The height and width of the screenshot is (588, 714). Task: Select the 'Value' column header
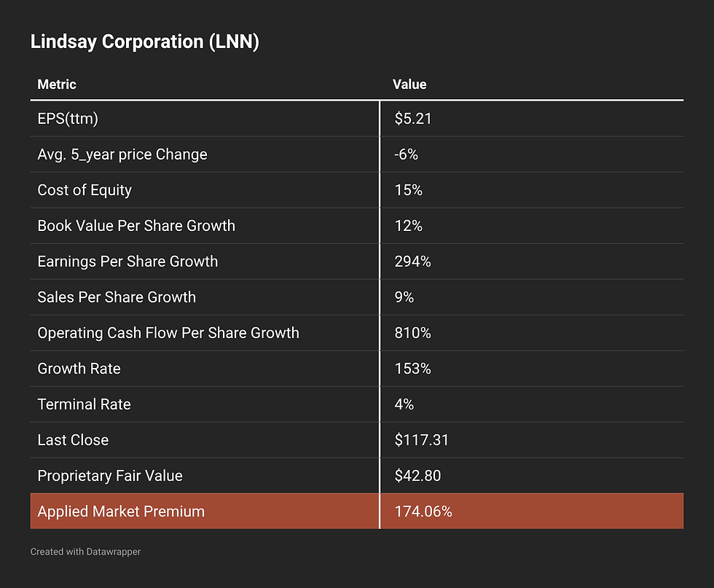(x=409, y=85)
